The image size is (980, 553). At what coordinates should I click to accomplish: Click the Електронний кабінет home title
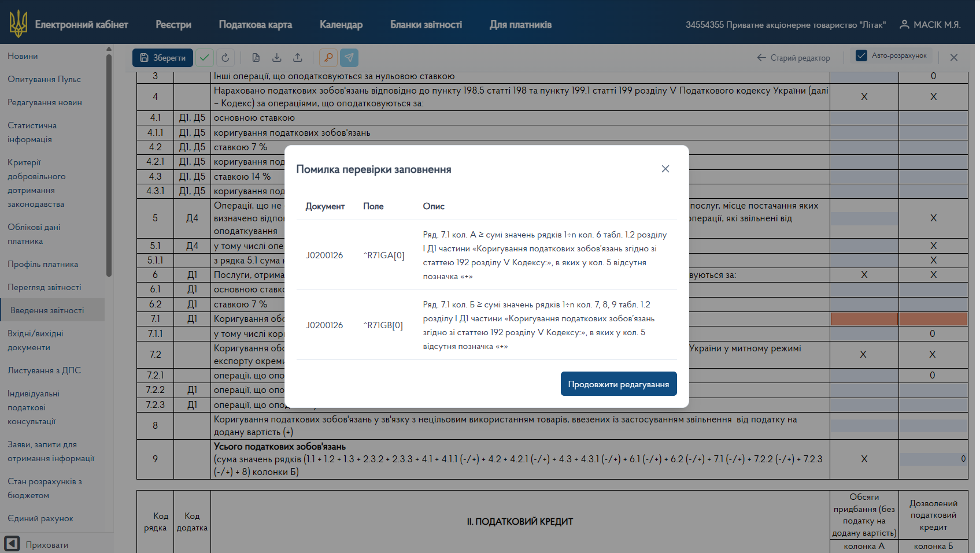(x=82, y=24)
